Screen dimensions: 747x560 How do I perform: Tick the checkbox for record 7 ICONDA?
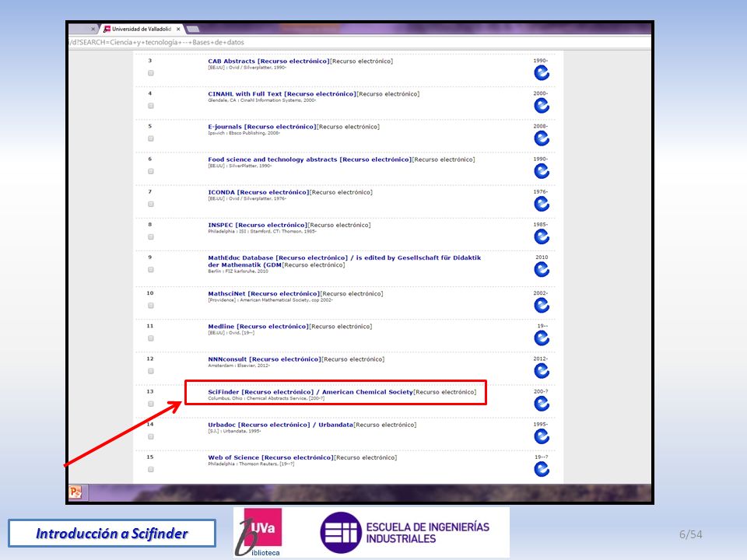click(x=150, y=205)
